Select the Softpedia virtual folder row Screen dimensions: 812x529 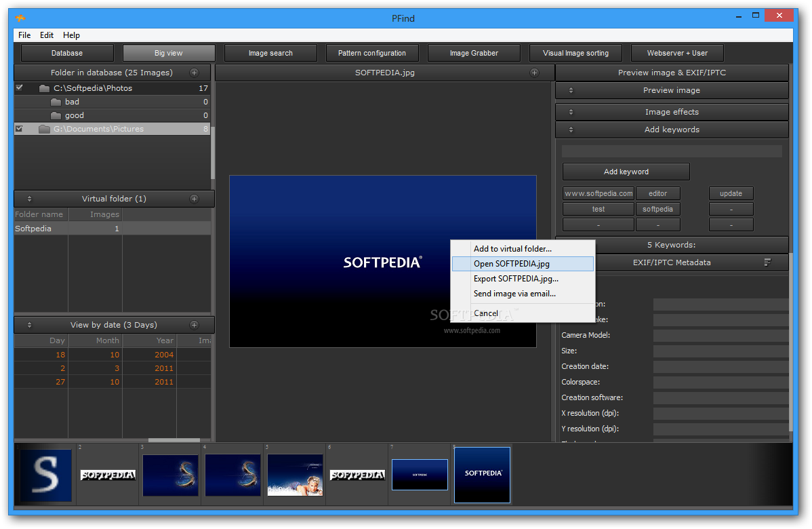[113, 229]
